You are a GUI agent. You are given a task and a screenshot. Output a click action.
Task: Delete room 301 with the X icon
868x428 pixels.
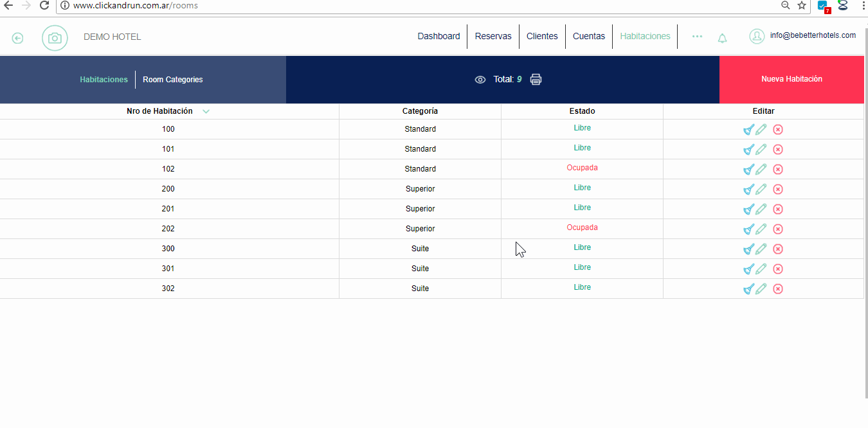pos(778,269)
